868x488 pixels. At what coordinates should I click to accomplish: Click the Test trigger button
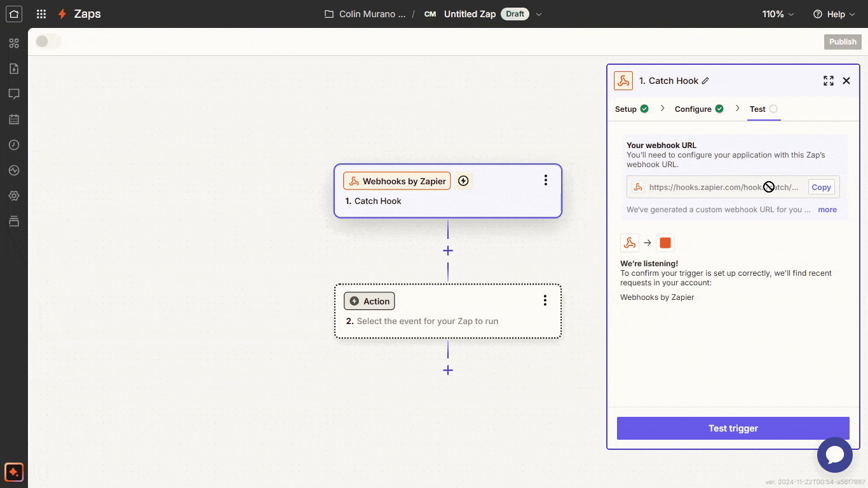pos(733,428)
